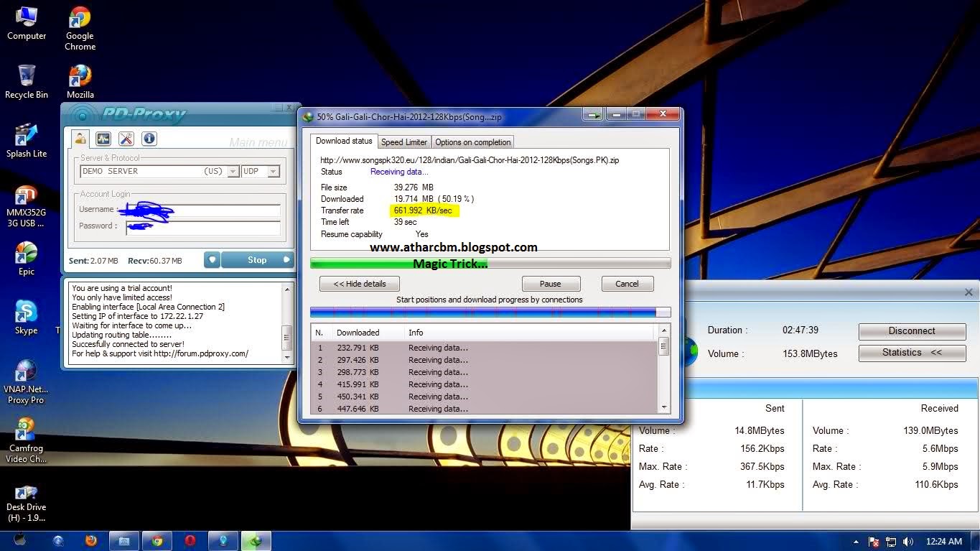Select connection row 5 with 450.341 KB
Screen dimensions: 980x551
pos(485,397)
